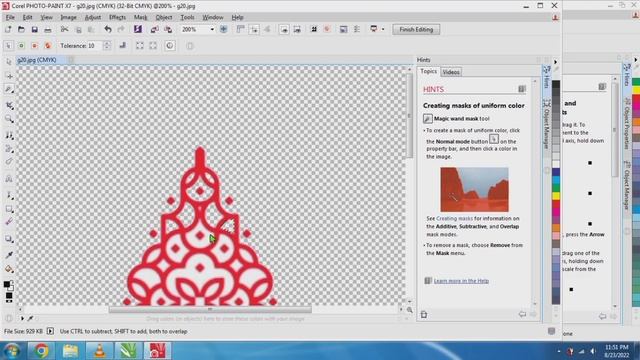Open the zoom level dropdown
This screenshot has height=360, width=640.
[x=212, y=29]
